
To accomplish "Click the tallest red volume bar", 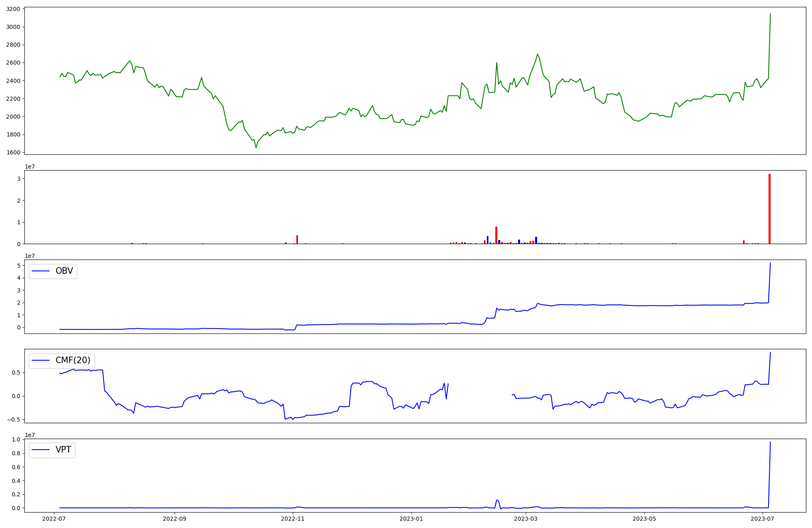I will 769,209.
